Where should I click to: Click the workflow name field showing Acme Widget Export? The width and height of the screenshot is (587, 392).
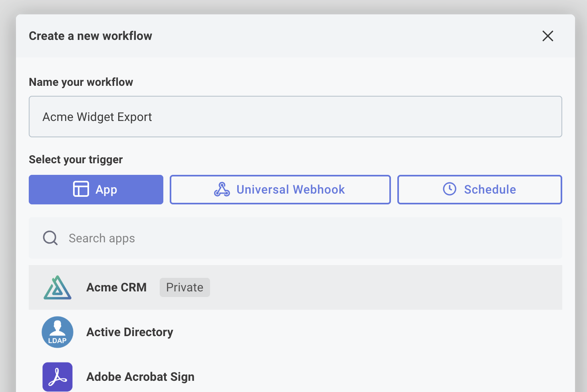[x=295, y=117]
